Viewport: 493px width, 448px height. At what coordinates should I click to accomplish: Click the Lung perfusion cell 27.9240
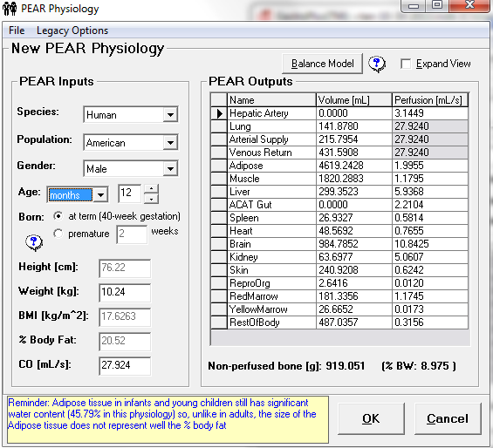click(x=430, y=126)
